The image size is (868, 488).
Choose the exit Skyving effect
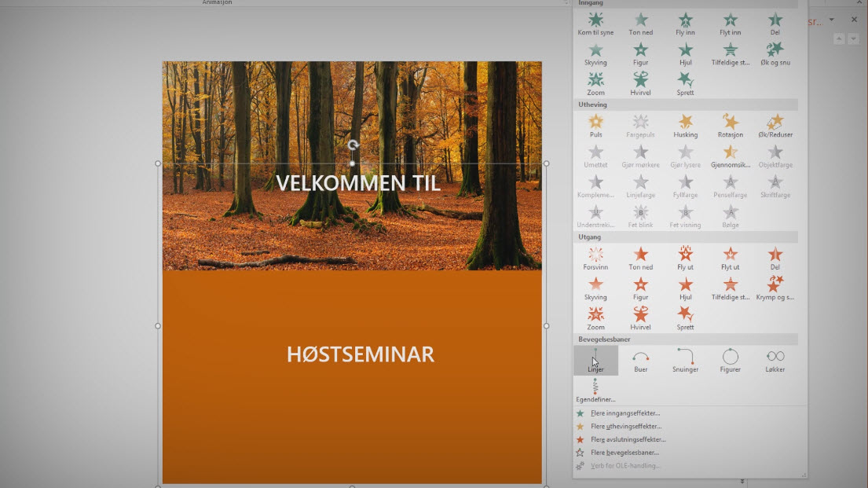(595, 288)
